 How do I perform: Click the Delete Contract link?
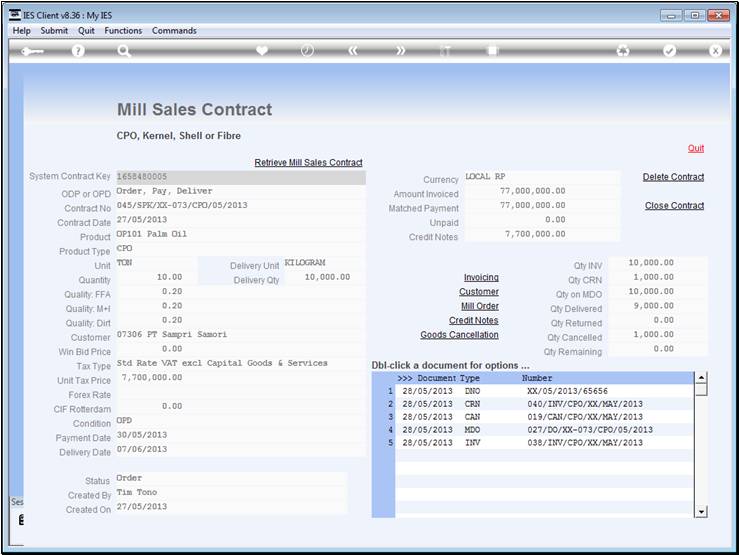[x=673, y=177]
